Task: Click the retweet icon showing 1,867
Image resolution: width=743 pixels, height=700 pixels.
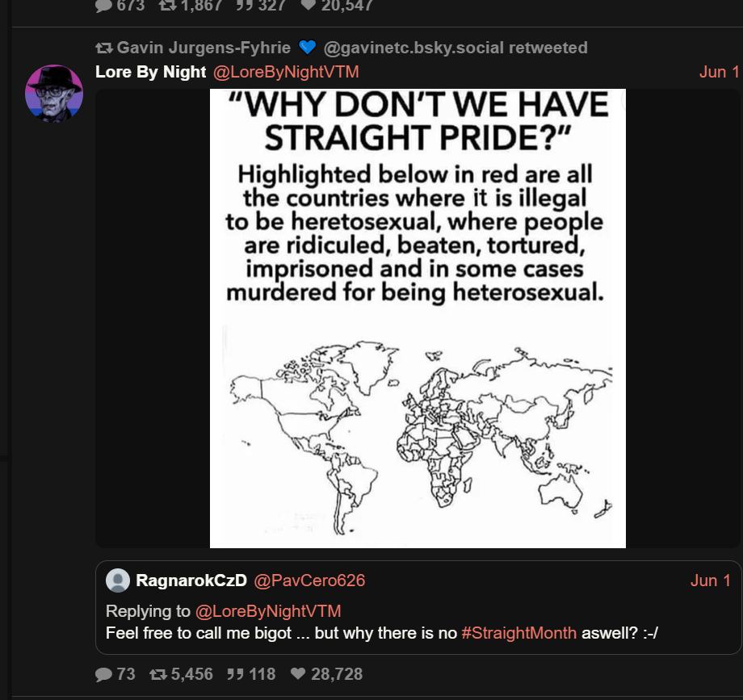Action: 167,5
